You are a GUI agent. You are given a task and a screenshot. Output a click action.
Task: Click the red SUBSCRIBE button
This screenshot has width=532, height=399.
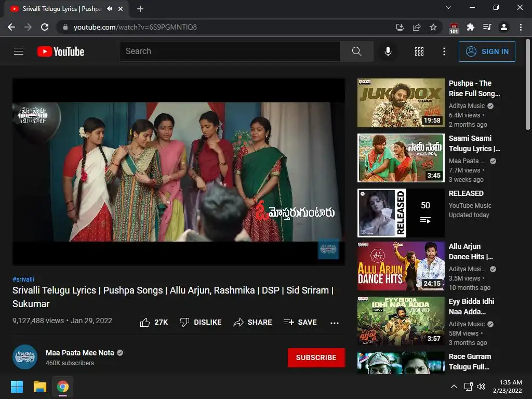pos(316,357)
